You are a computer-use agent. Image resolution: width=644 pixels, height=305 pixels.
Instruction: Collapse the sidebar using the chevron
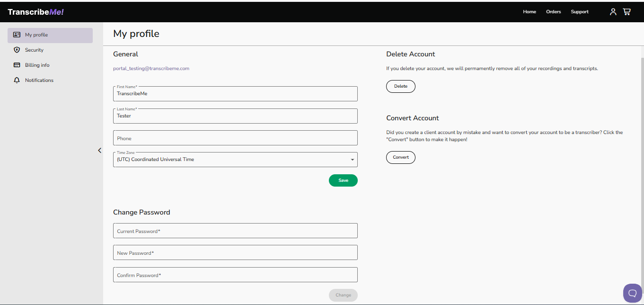click(x=99, y=150)
